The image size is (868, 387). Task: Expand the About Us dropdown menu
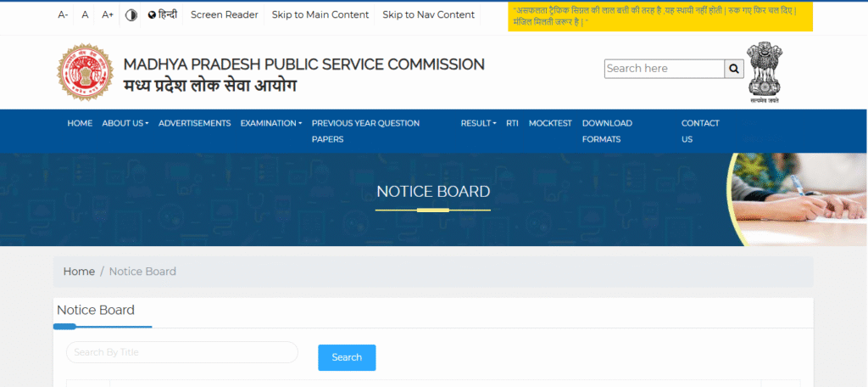pyautogui.click(x=125, y=123)
